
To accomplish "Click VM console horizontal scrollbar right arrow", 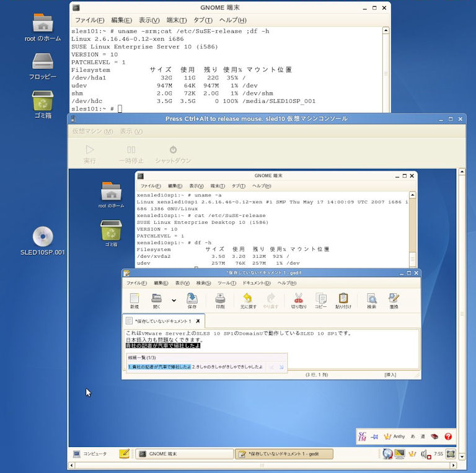I will [453, 465].
